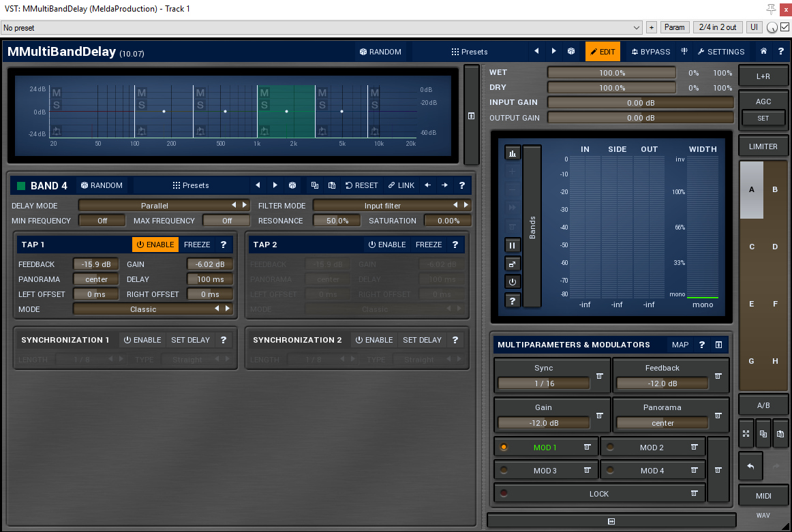The width and height of the screenshot is (792, 532).
Task: Select next DELAY MODE option
Action: coord(245,205)
